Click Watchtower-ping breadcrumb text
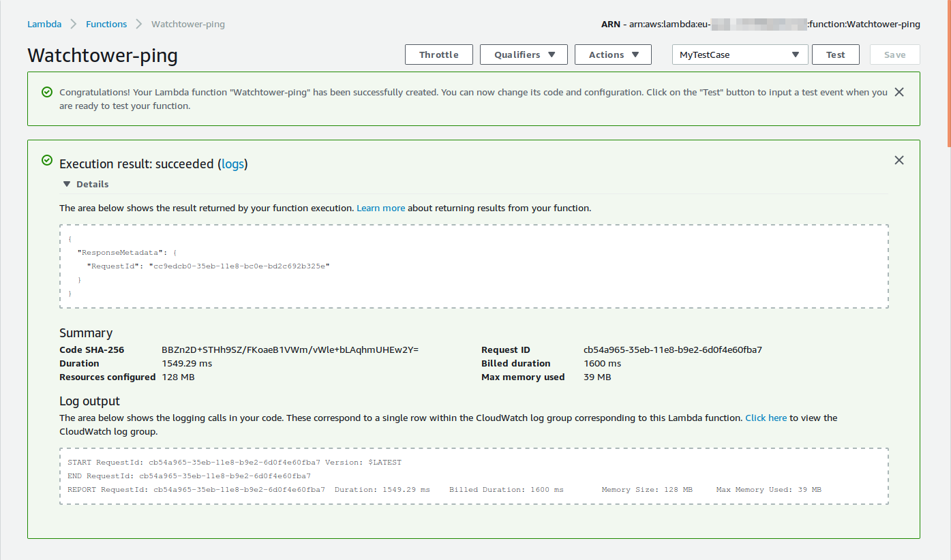This screenshot has width=951, height=560. click(188, 24)
